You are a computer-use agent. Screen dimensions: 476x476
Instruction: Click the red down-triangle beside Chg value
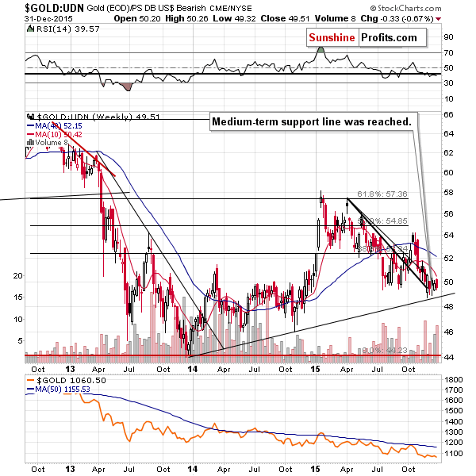point(438,19)
